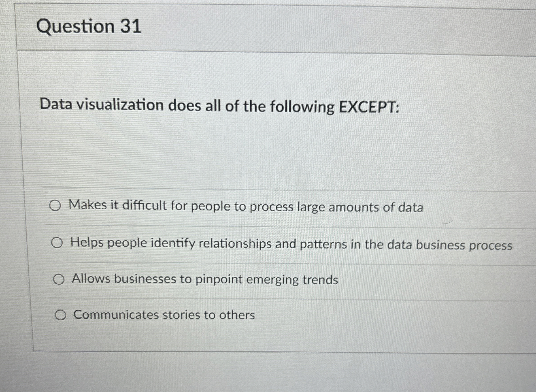Select the radio button for 'Communicates stories to others'
The image size is (536, 392).
coord(61,315)
